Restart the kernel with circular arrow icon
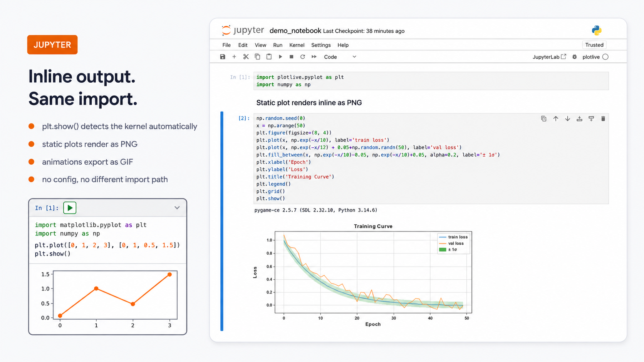Viewport: 644px width, 362px height. tap(303, 57)
